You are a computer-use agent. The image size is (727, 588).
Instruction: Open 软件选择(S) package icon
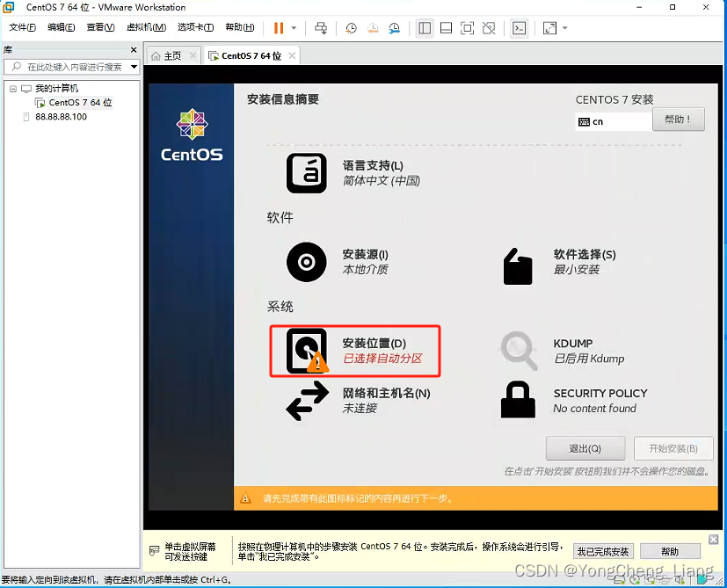pyautogui.click(x=518, y=266)
